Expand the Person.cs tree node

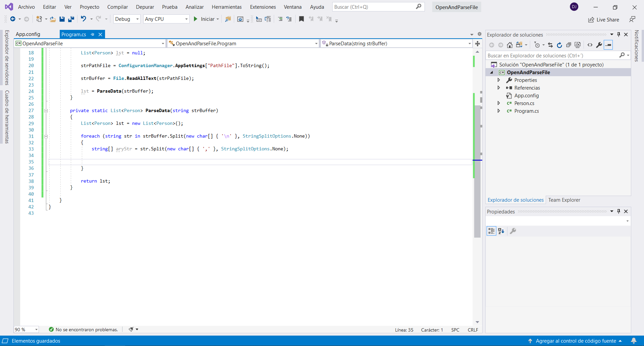(499, 103)
